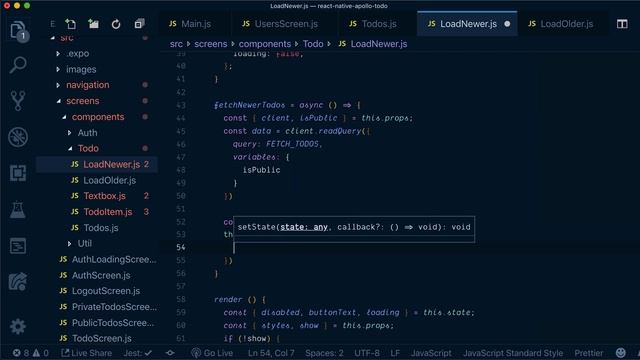Change the JavaScript language mode

[x=431, y=353]
